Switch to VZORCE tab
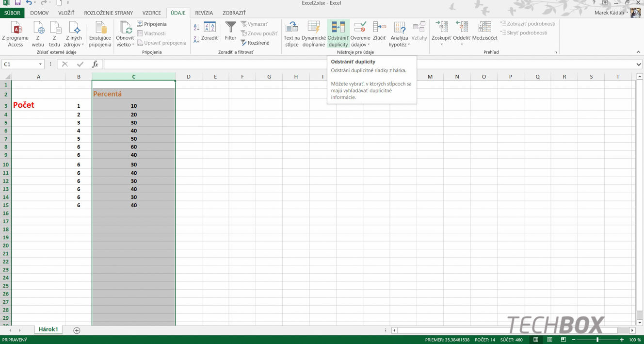 152,13
